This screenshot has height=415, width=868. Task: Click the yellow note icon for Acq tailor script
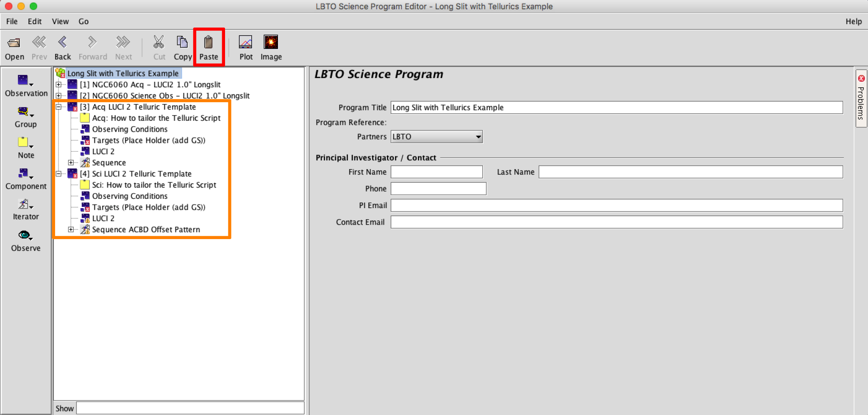(x=85, y=118)
